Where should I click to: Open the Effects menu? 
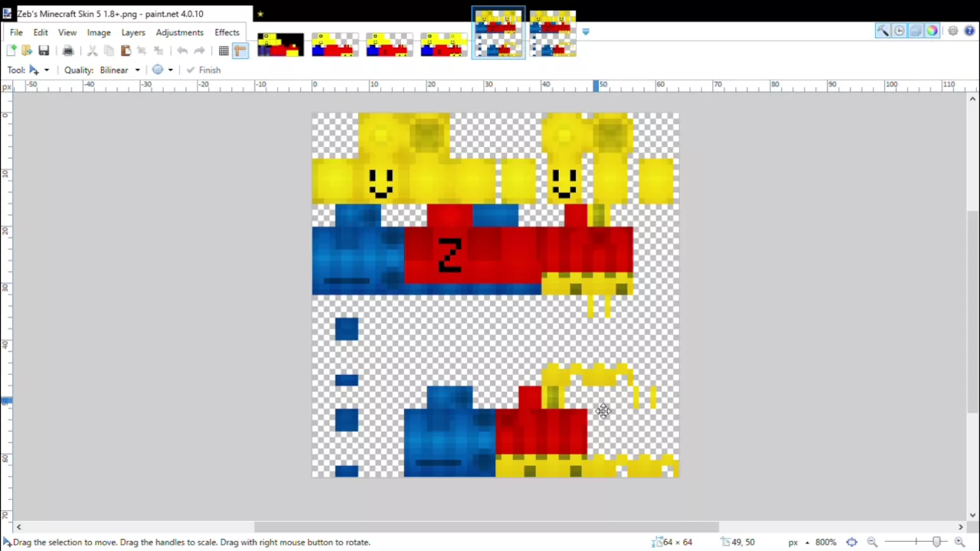[227, 32]
